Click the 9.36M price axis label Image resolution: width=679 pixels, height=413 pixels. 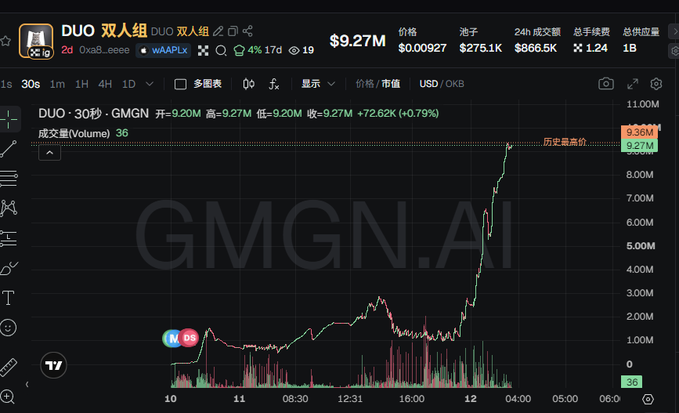coord(639,132)
